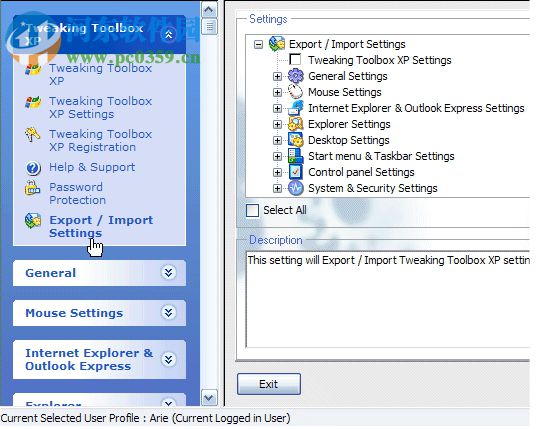Viewport: 536px width, 429px height.
Task: Click the Start menu & Taskbar Settings icon
Action: pyautogui.click(x=296, y=156)
